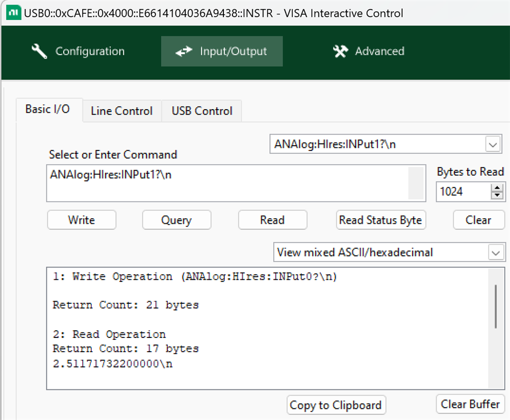The image size is (510, 420).
Task: Click the 2.51171732200000\n result value
Action: (x=113, y=364)
